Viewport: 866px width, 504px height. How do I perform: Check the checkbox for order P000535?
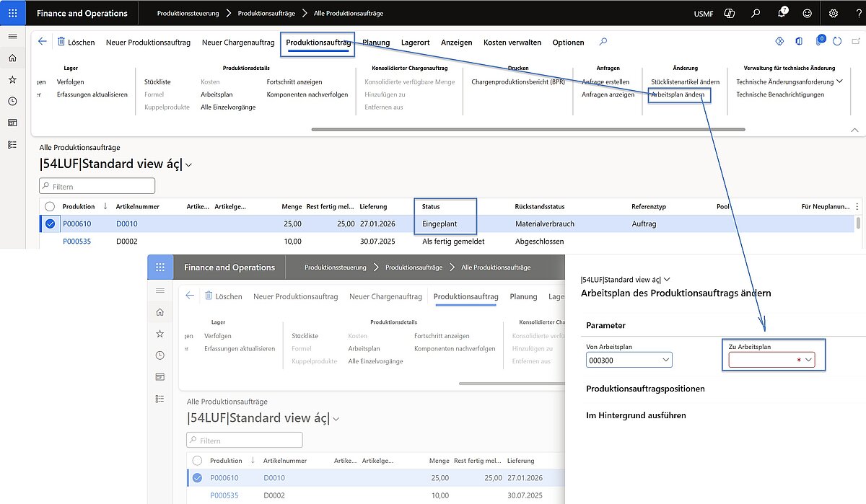coord(50,242)
